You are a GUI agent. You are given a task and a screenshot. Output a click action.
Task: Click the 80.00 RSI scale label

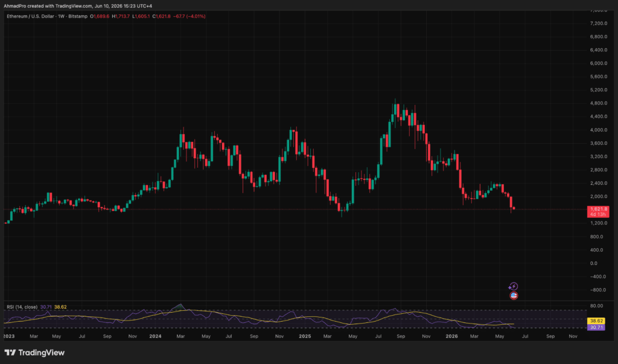click(596, 306)
